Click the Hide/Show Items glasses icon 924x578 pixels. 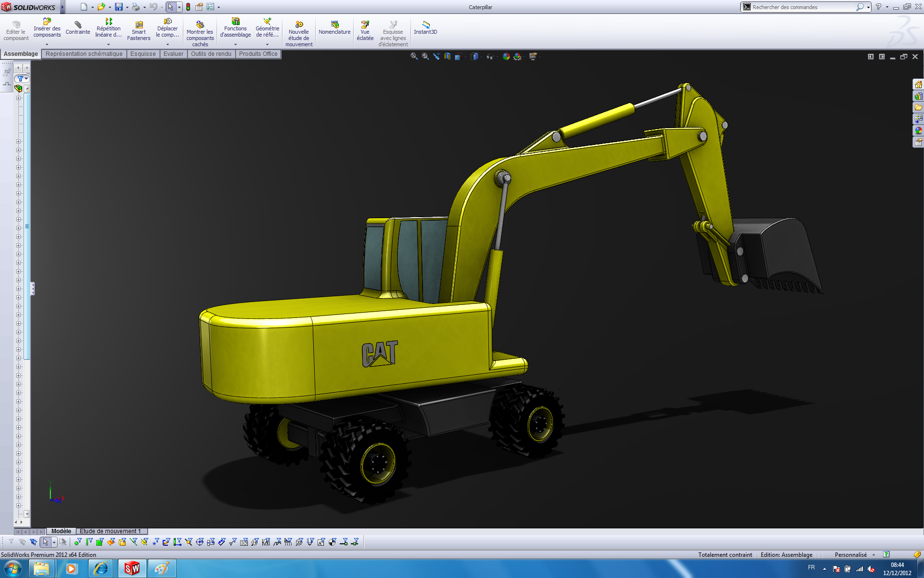click(490, 56)
